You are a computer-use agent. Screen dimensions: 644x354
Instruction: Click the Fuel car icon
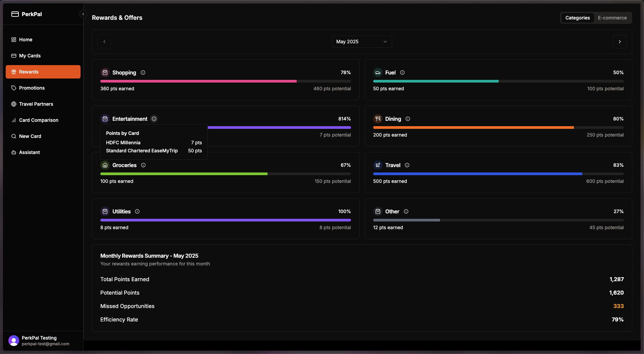pos(378,72)
